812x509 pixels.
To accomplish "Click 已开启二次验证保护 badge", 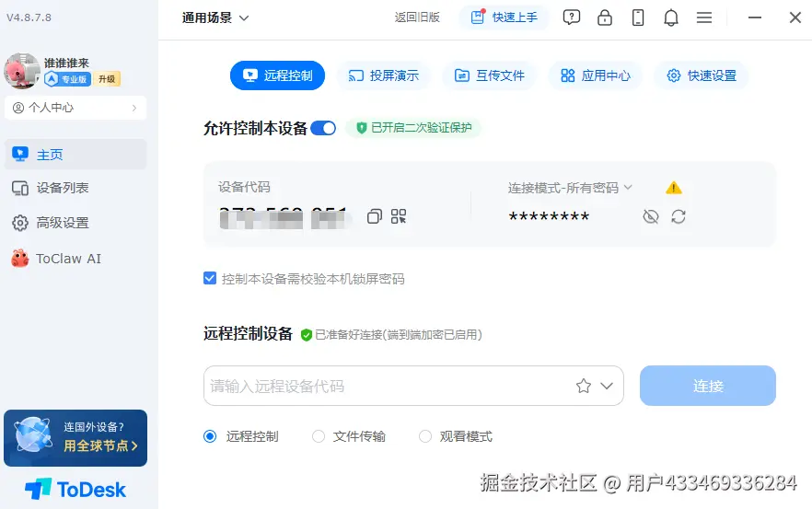I will coord(413,128).
